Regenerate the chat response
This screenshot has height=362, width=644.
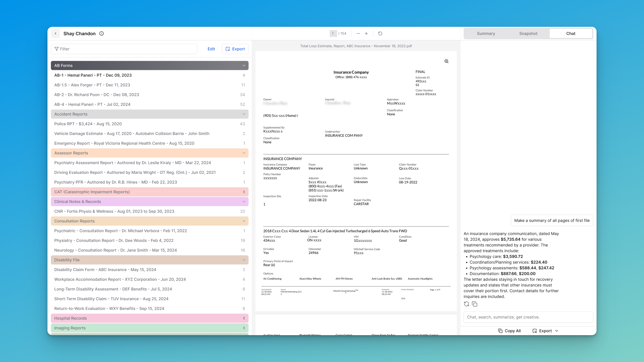[466, 304]
